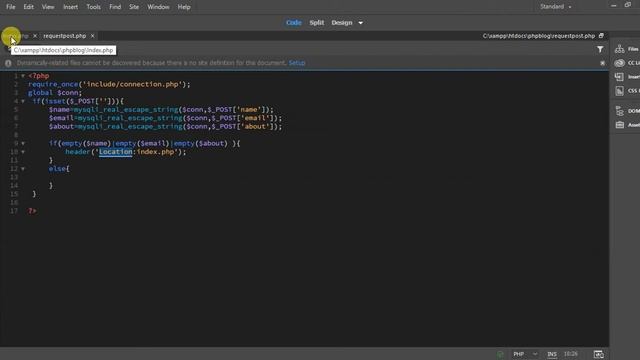The height and width of the screenshot is (360, 640).
Task: Open the Files panel icon
Action: pyautogui.click(x=619, y=49)
